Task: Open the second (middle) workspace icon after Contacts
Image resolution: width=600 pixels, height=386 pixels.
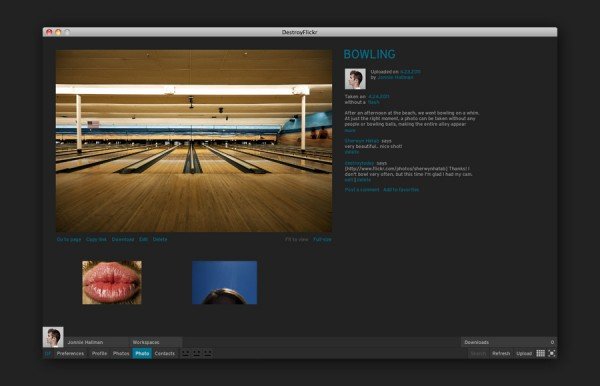Action: point(197,353)
